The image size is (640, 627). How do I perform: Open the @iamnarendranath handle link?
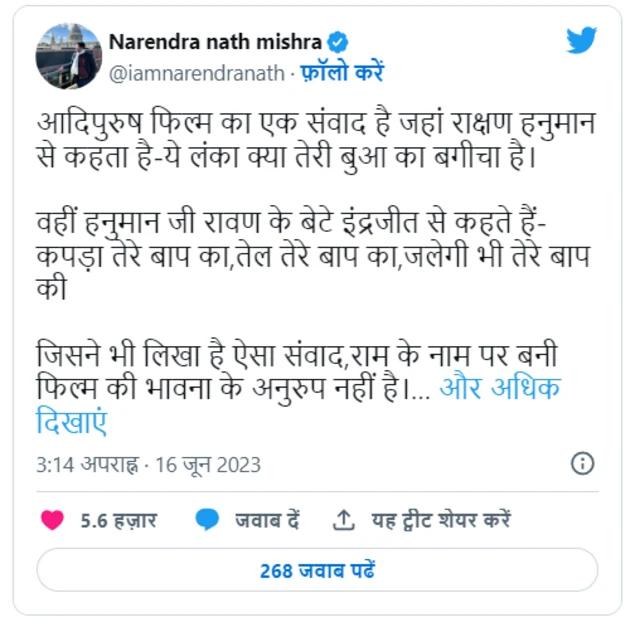coord(196,73)
